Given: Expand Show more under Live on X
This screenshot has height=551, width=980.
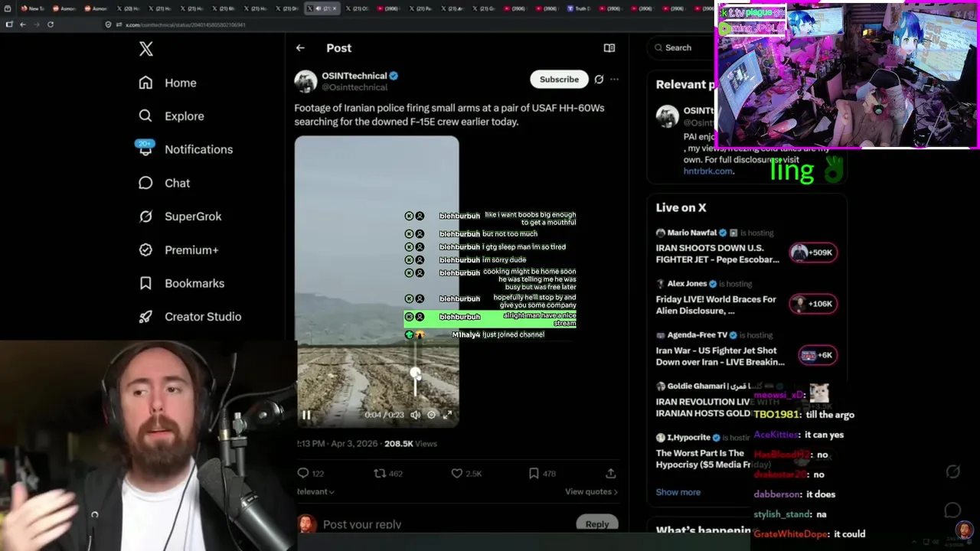Looking at the screenshot, I should click(678, 492).
